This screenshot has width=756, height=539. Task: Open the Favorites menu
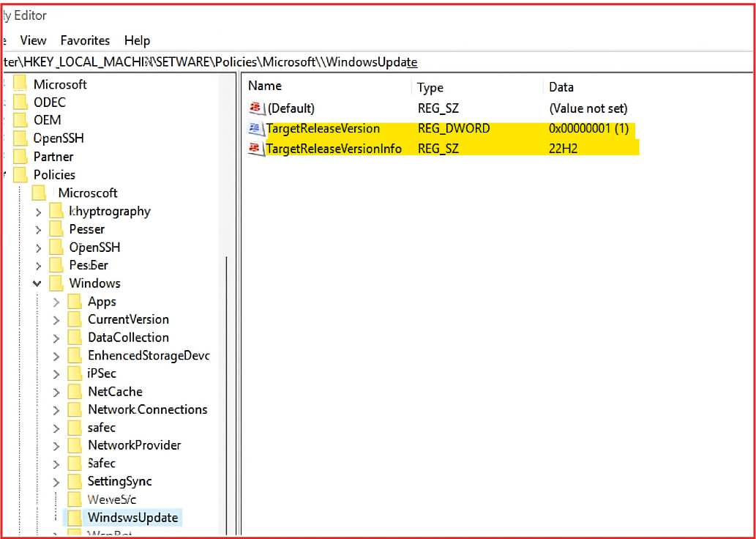pyautogui.click(x=86, y=40)
